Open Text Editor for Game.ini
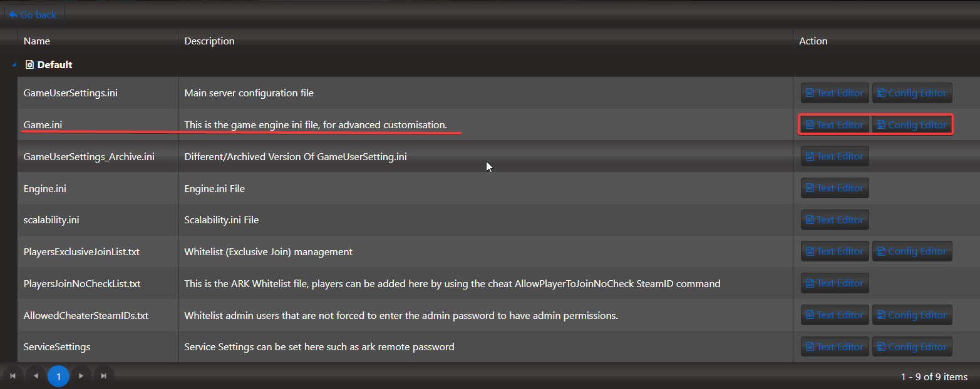 [x=835, y=125]
